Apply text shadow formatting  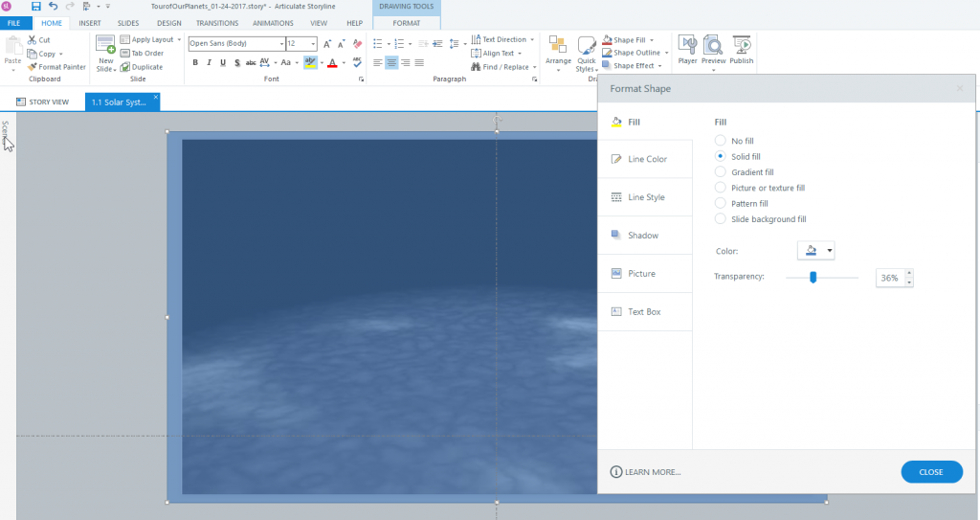pos(237,62)
